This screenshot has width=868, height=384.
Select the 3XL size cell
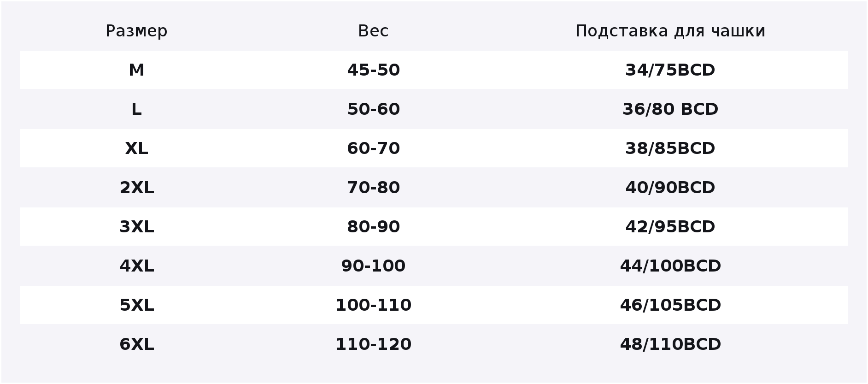[136, 227]
